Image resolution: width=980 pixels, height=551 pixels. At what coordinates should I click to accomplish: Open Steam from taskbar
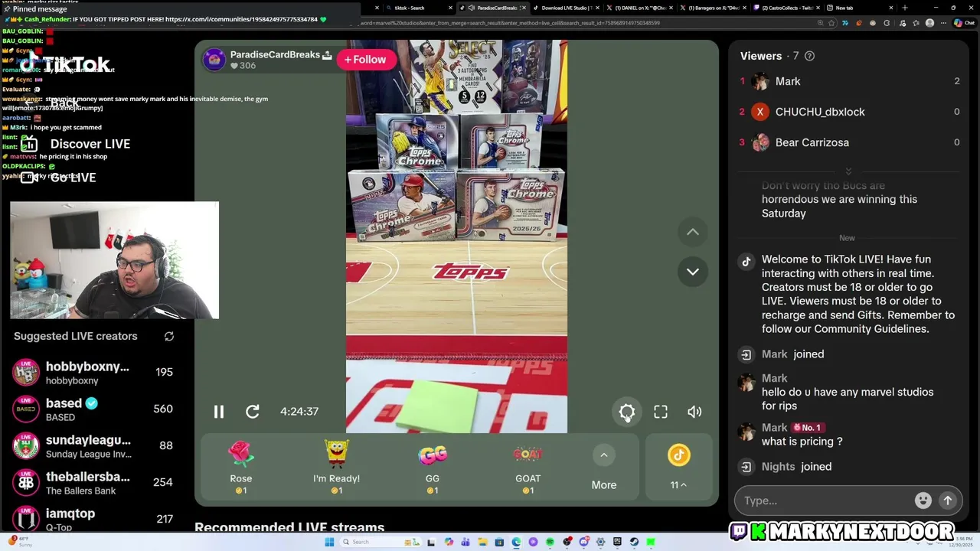635,542
